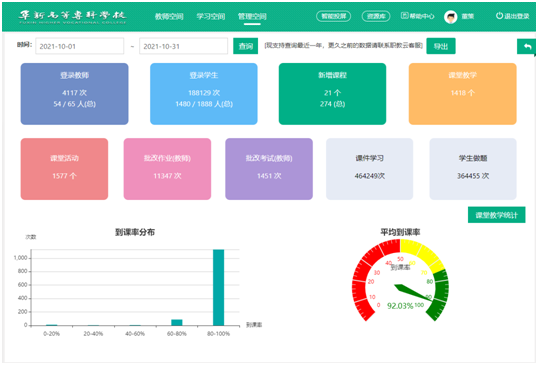538x365 pixels.
Task: Select the 登录教师 statistics card
Action: pyautogui.click(x=74, y=94)
